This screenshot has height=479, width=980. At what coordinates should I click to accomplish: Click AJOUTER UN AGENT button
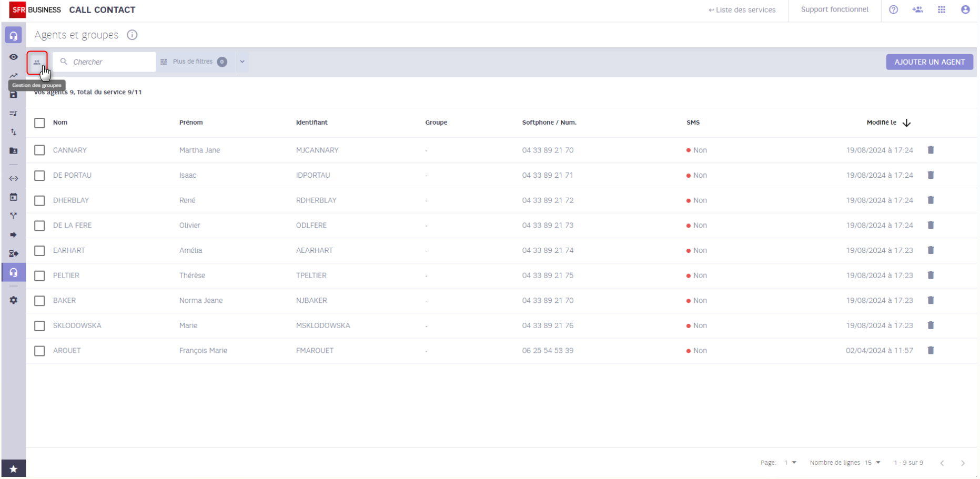coord(930,62)
